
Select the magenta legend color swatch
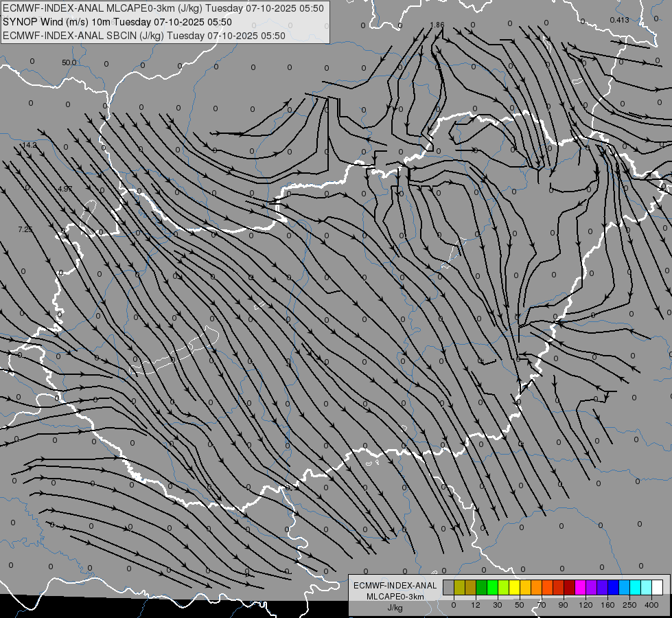(581, 587)
